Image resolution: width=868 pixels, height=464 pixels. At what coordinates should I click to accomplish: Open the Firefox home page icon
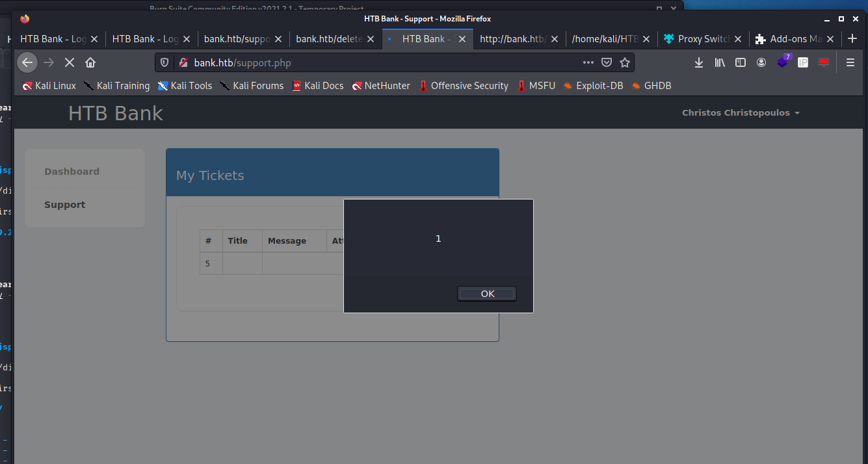(90, 62)
